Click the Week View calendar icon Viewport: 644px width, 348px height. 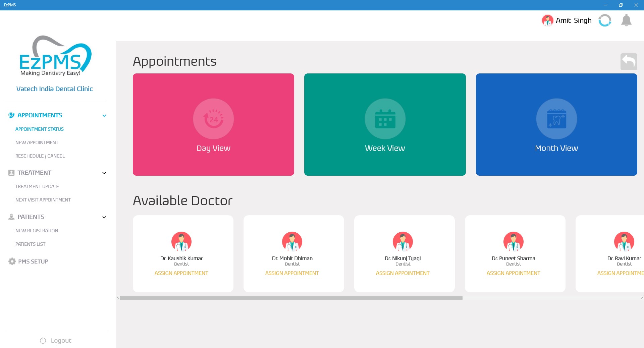(385, 119)
